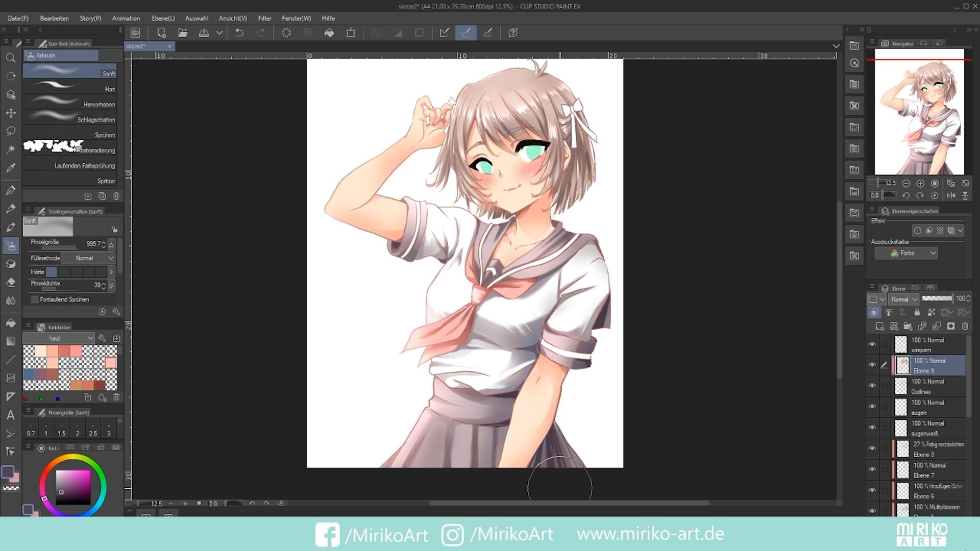Select the Auto select wand tool

tap(10, 149)
